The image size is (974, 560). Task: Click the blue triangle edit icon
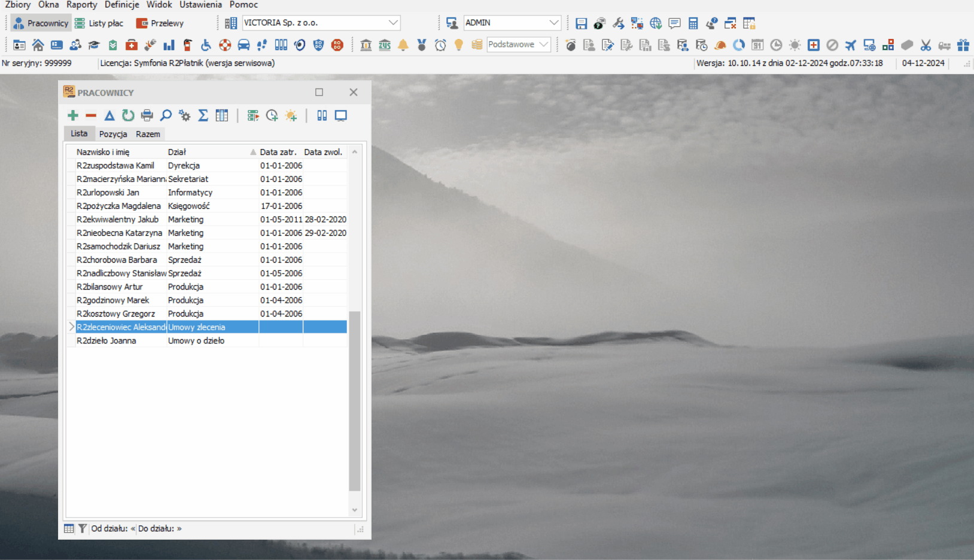pyautogui.click(x=109, y=115)
